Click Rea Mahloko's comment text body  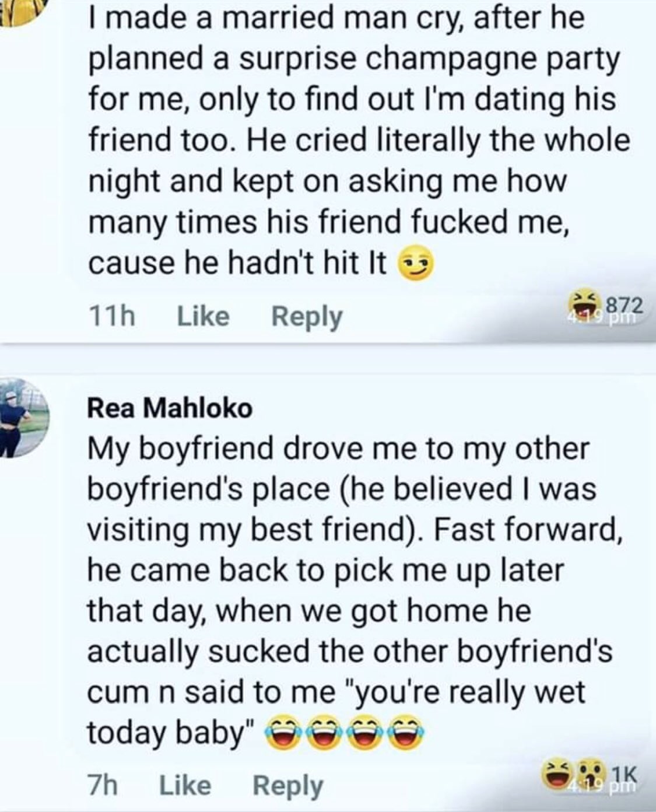[x=350, y=589]
